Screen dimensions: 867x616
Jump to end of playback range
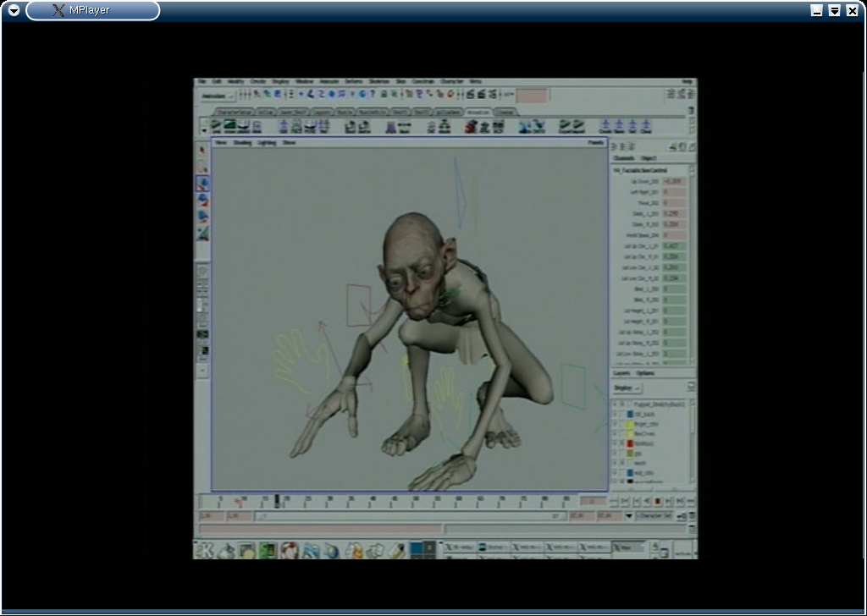coord(691,502)
